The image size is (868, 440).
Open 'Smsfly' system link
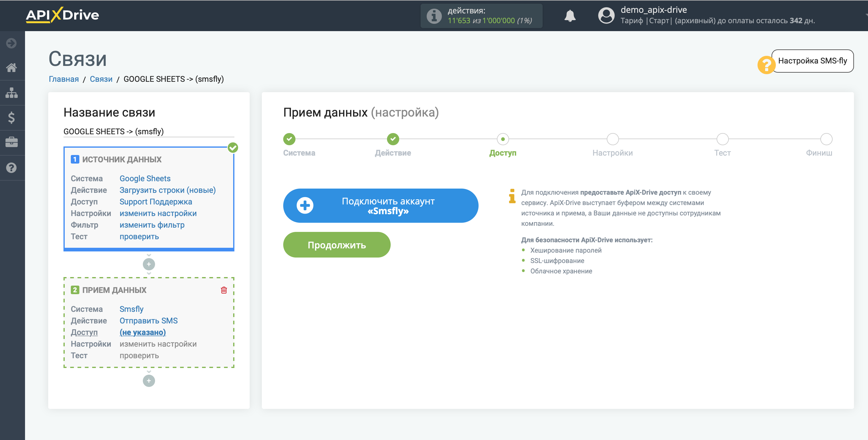pyautogui.click(x=132, y=309)
